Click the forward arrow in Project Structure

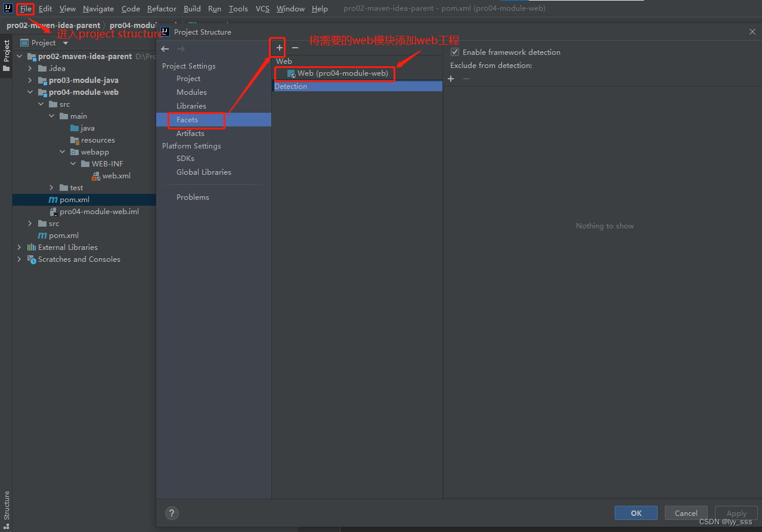(181, 49)
